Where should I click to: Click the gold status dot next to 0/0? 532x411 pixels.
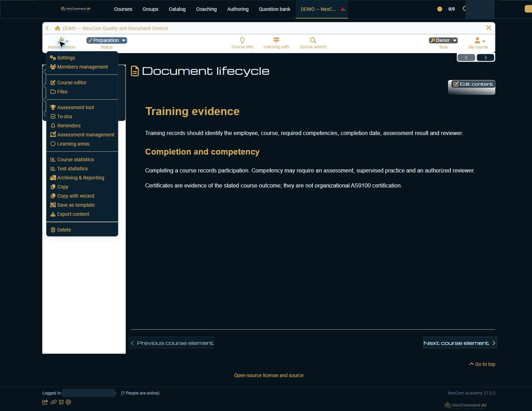pyautogui.click(x=440, y=9)
